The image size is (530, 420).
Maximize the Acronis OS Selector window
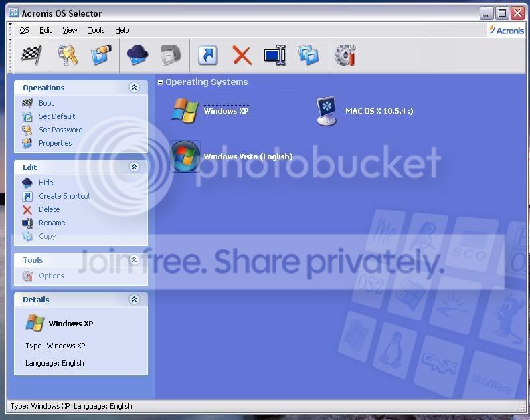[x=502, y=13]
